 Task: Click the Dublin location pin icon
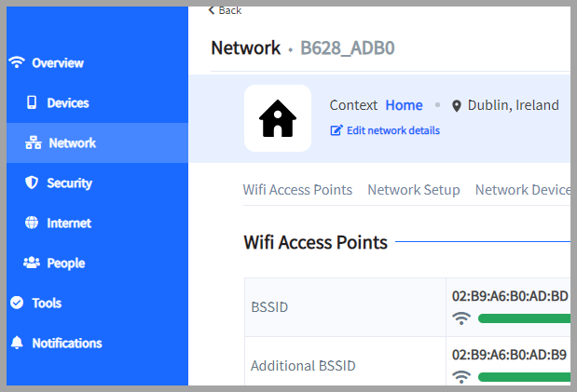(x=457, y=106)
